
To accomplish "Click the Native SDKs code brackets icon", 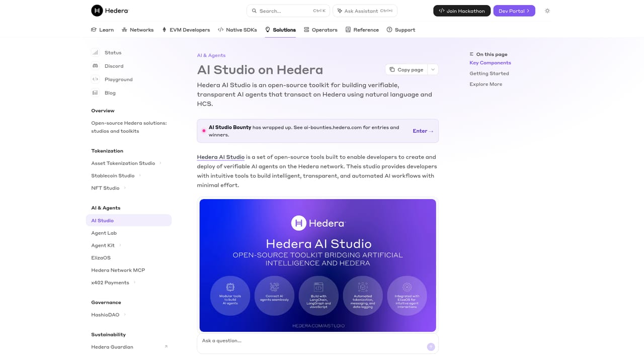I will tap(220, 30).
